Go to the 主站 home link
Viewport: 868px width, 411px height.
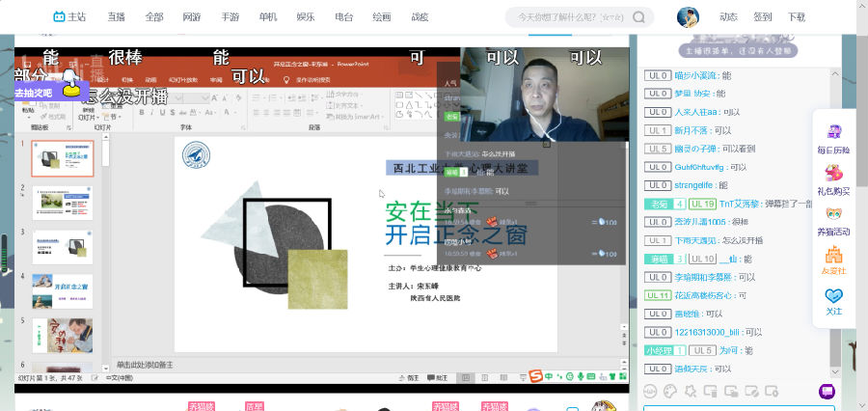click(69, 17)
